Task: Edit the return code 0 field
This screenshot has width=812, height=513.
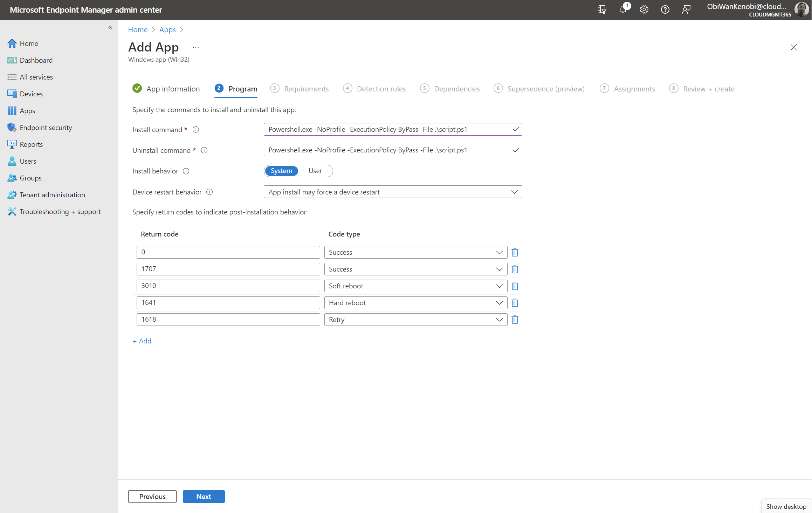Action: pyautogui.click(x=228, y=252)
